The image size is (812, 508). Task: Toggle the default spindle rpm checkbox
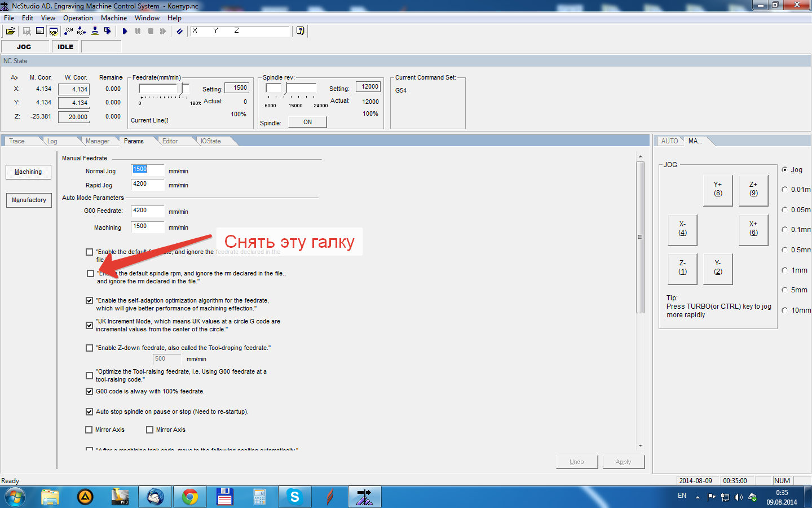pos(90,274)
